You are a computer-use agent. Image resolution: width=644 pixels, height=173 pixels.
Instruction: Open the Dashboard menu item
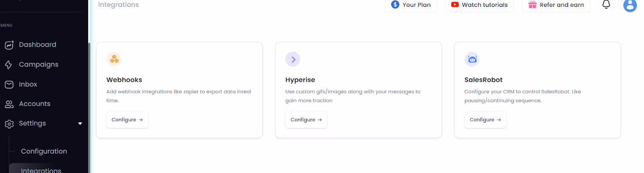[37, 45]
